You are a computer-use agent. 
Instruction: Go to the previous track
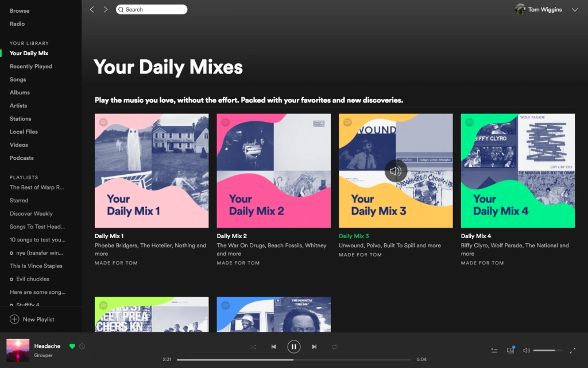point(273,347)
